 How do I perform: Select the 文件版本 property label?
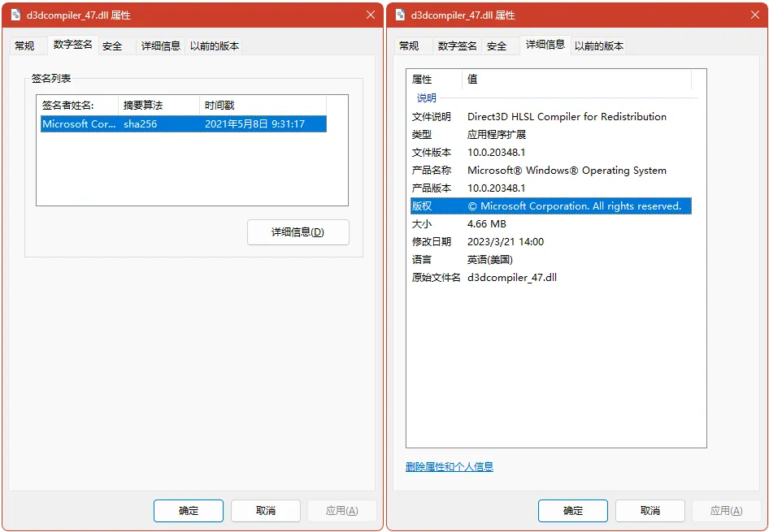(431, 153)
